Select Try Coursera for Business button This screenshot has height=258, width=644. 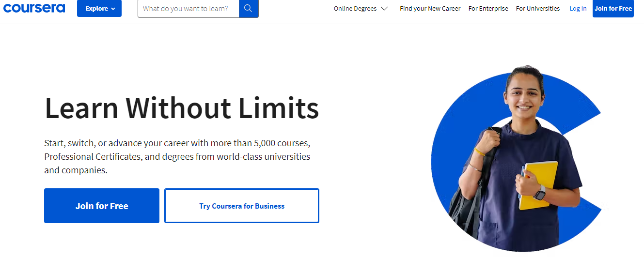(242, 206)
